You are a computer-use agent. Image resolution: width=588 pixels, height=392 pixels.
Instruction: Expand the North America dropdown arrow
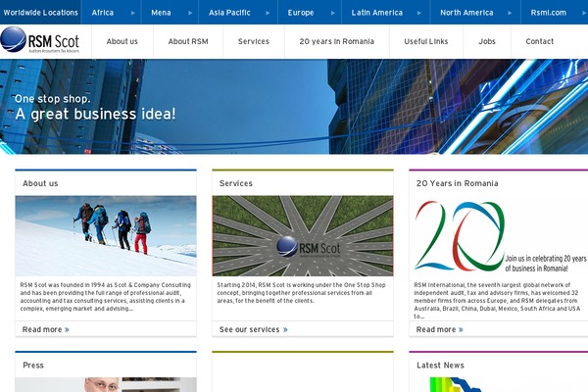(510, 13)
